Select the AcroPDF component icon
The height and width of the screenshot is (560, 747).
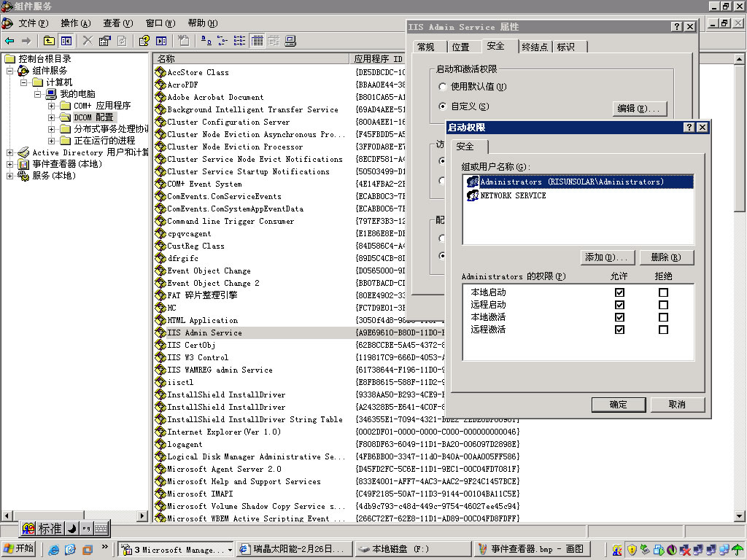point(160,85)
